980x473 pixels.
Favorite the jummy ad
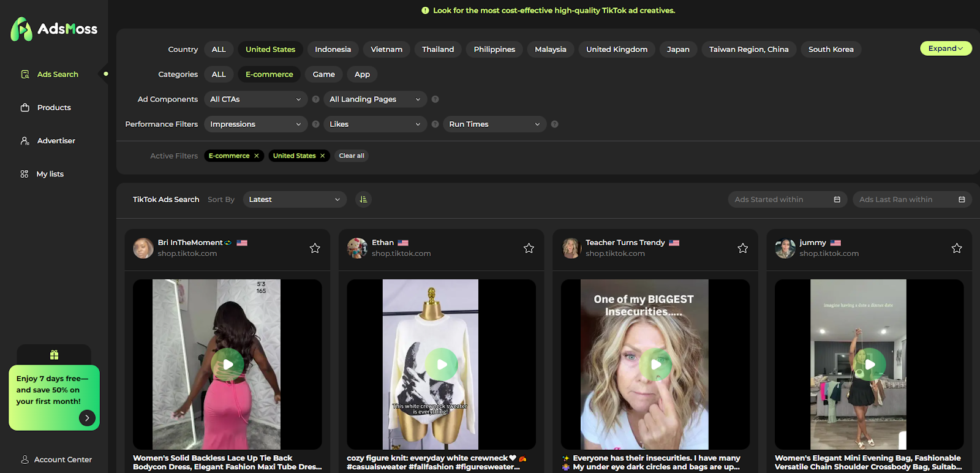pyautogui.click(x=957, y=248)
